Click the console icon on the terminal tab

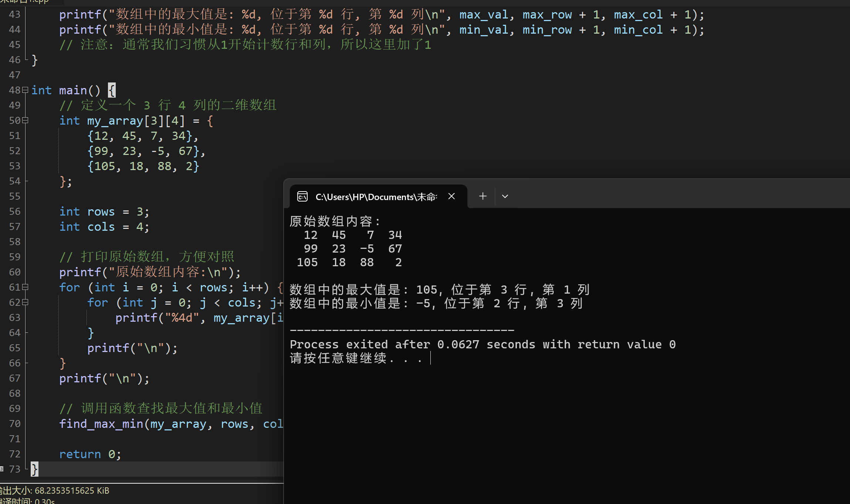tap(302, 197)
